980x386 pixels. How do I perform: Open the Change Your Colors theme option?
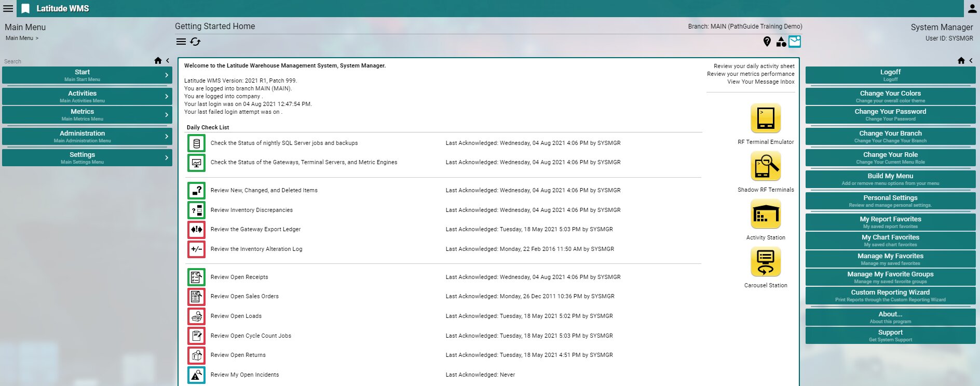(890, 96)
